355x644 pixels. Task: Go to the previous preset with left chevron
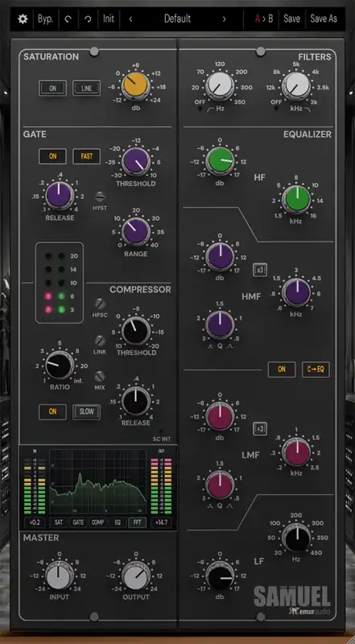point(130,19)
